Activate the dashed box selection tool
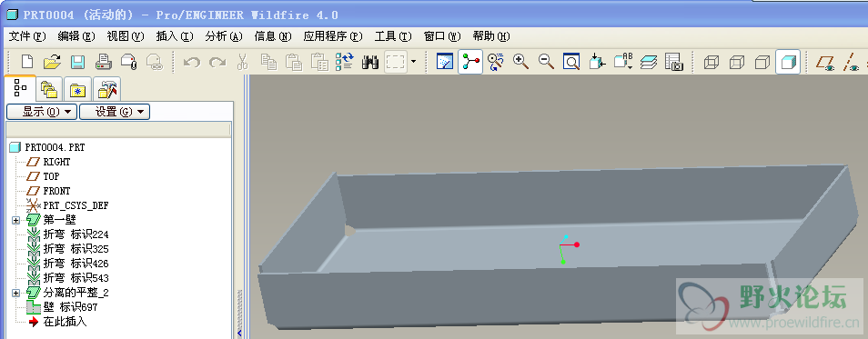The image size is (868, 339). click(396, 62)
